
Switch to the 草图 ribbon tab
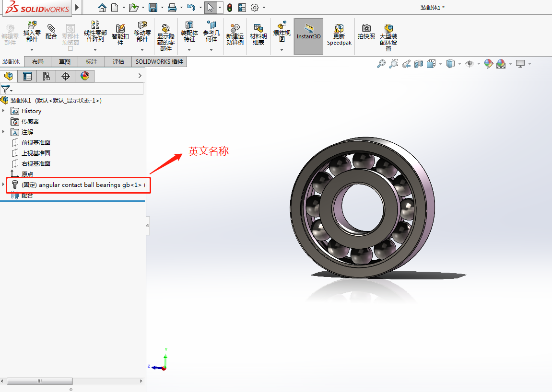64,62
